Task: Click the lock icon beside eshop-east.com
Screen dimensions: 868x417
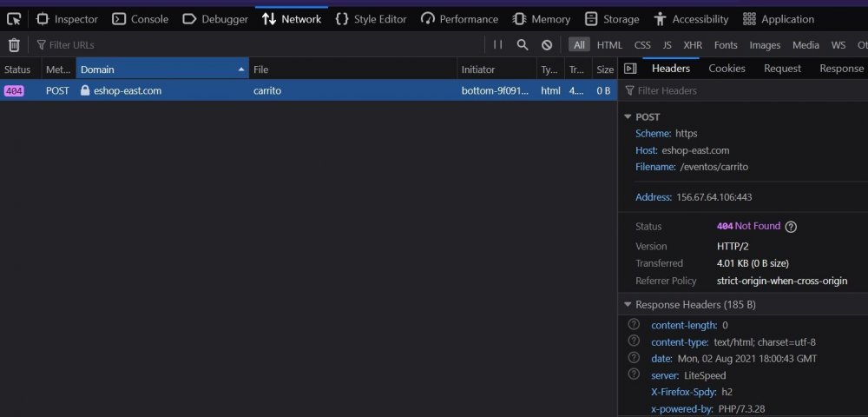Action: 85,89
